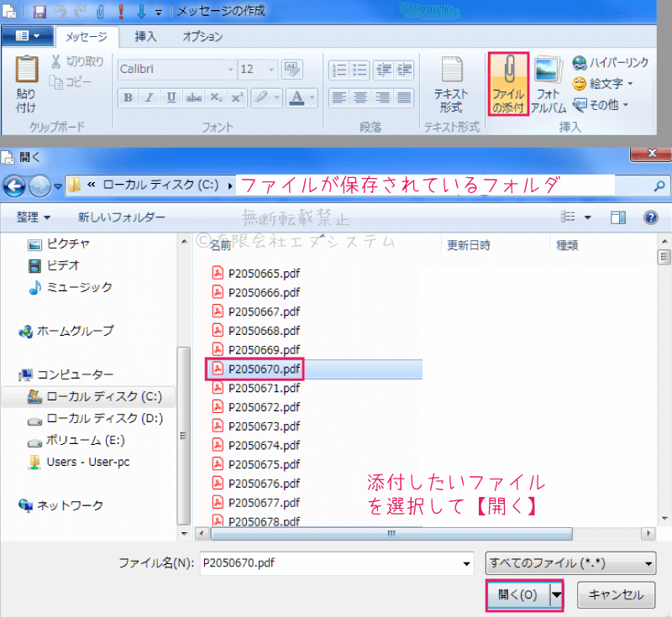This screenshot has width=672, height=617.
Task: Click 切り取り cut command
Action: [77, 61]
